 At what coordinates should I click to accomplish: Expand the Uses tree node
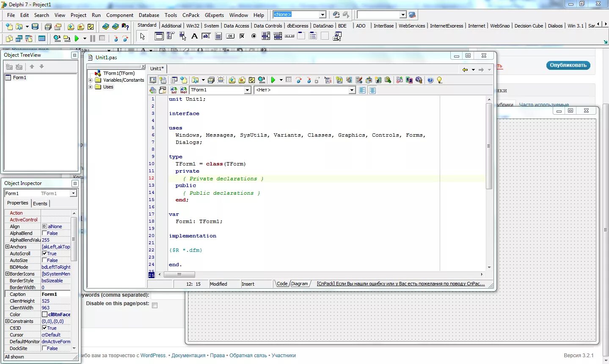[90, 87]
